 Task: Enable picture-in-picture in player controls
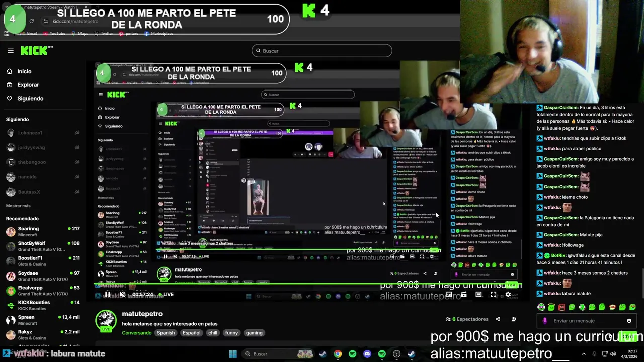pos(449,295)
